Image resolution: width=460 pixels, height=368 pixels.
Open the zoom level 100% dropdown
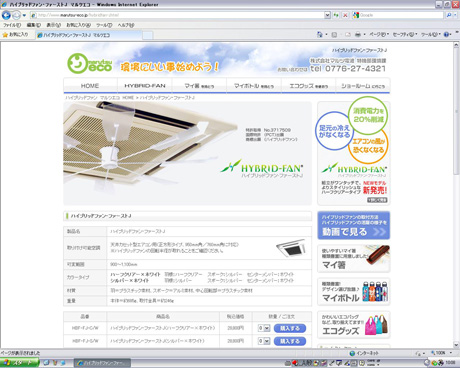tap(442, 353)
